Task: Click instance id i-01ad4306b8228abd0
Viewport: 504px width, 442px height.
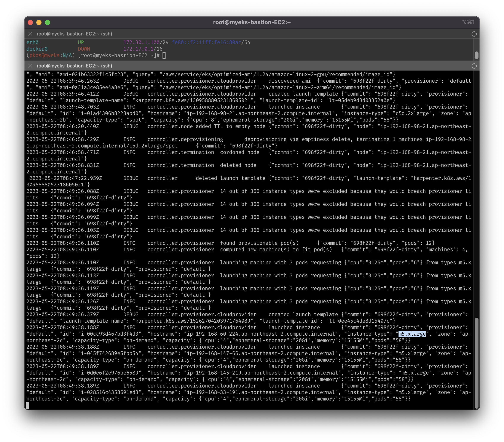Action: [110, 113]
